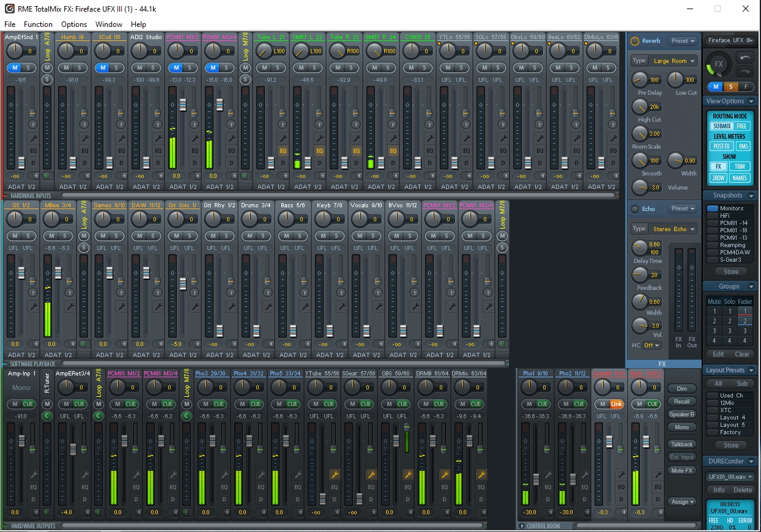The image size is (761, 532).
Task: Change reverb type Large Room dropdown
Action: [x=674, y=61]
